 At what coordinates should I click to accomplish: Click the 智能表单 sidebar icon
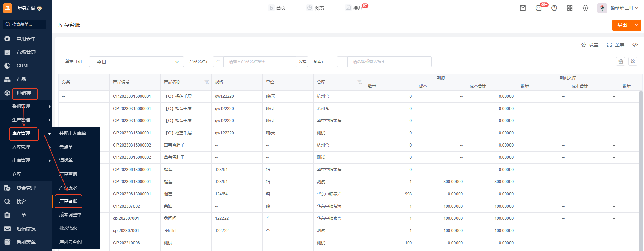7,242
